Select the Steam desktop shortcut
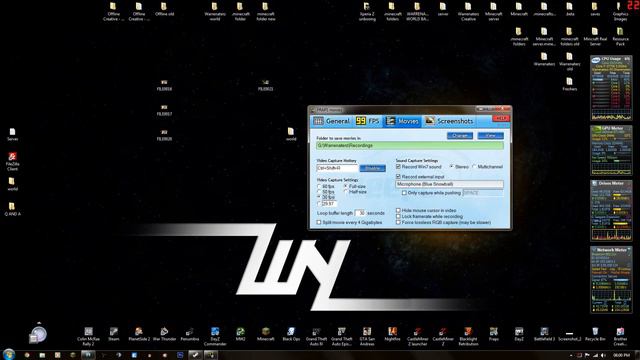The width and height of the screenshot is (640, 360). [113, 334]
